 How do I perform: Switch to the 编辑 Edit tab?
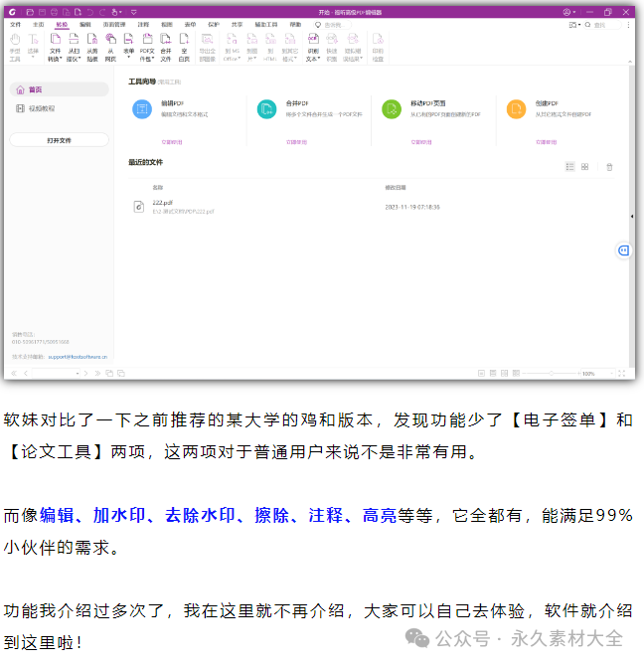click(85, 25)
